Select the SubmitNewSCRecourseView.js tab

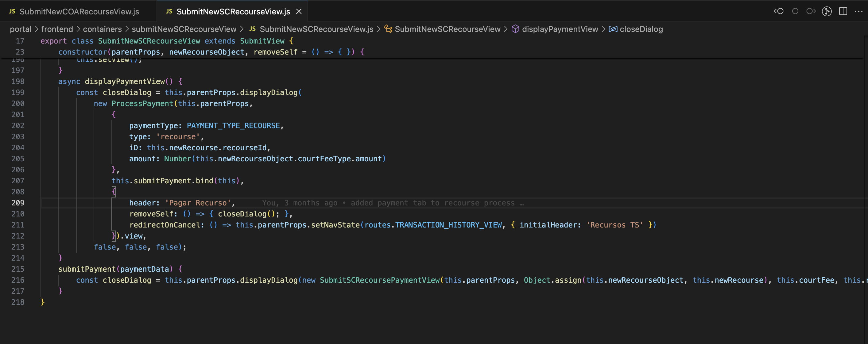click(x=233, y=11)
